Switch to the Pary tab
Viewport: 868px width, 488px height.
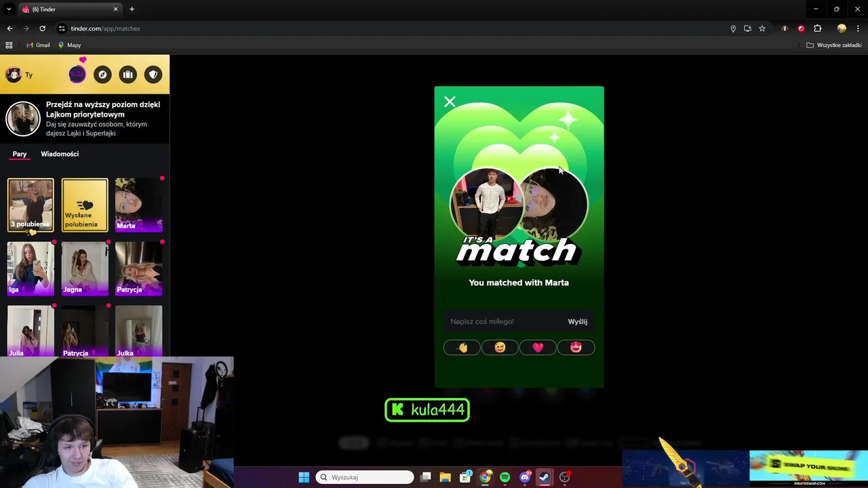[20, 154]
